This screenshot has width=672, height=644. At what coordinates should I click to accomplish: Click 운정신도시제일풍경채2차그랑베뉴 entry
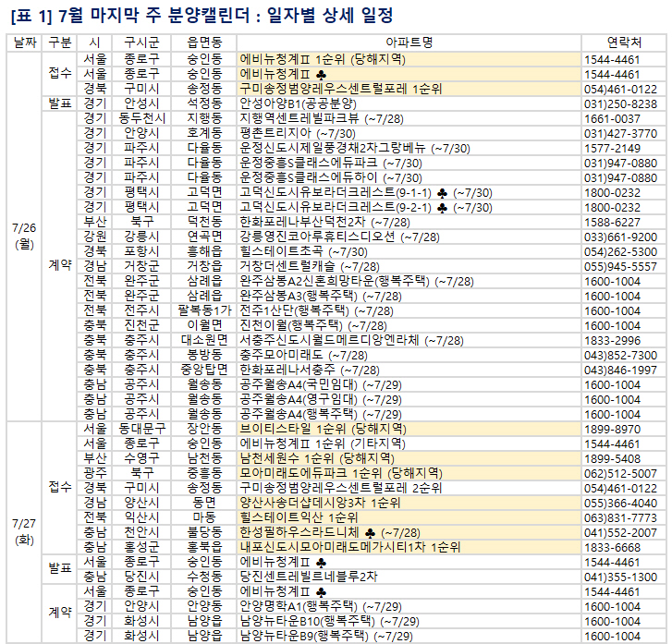point(354,148)
